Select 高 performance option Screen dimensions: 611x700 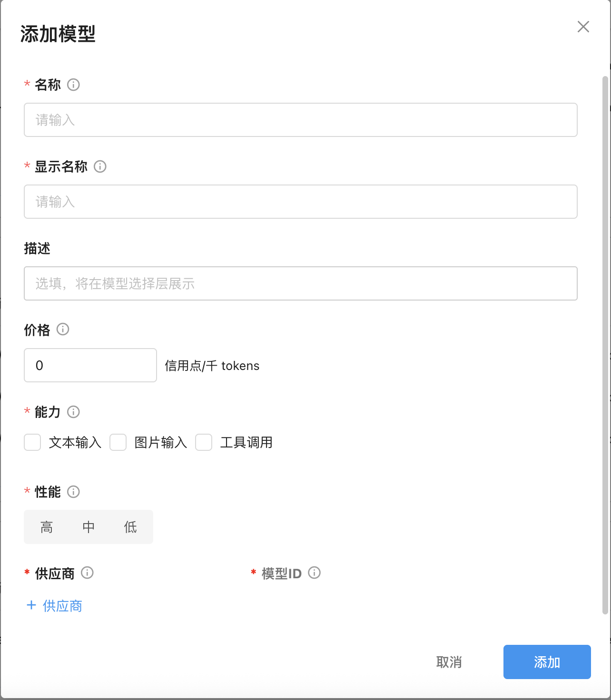47,527
